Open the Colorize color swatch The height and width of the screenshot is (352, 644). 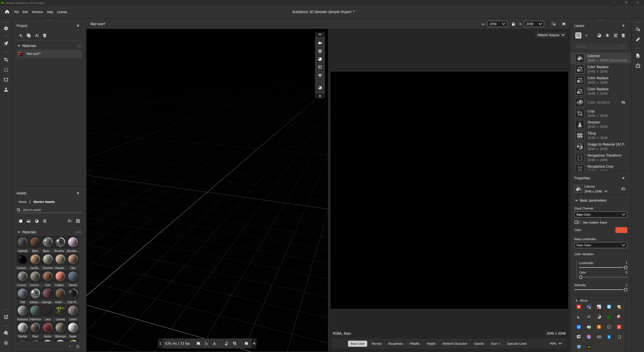click(x=621, y=230)
